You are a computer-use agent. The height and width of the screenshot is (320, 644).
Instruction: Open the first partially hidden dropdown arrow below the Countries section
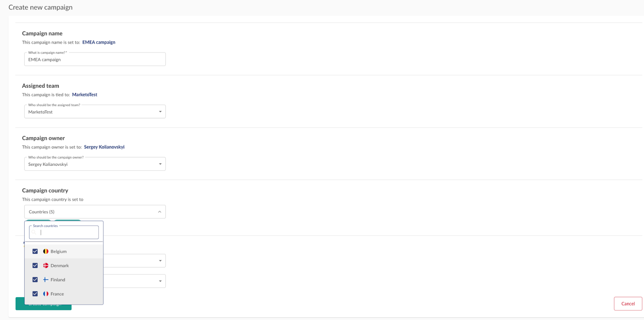click(x=160, y=261)
